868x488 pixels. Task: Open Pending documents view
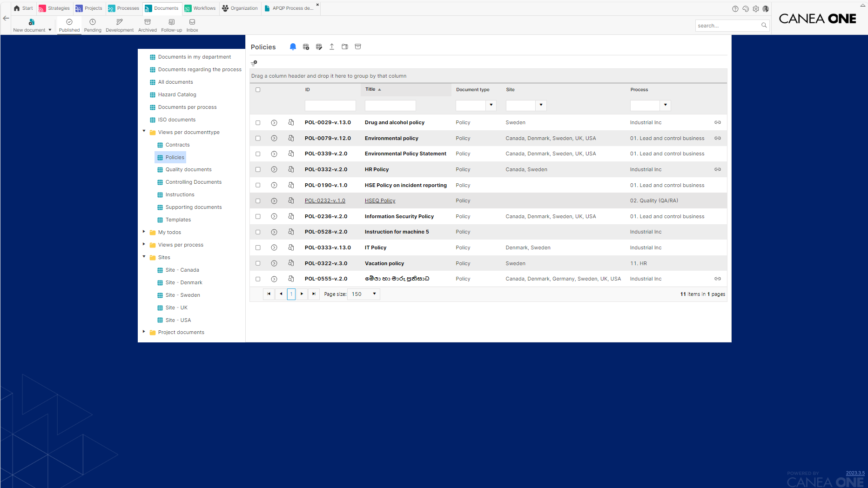[93, 24]
